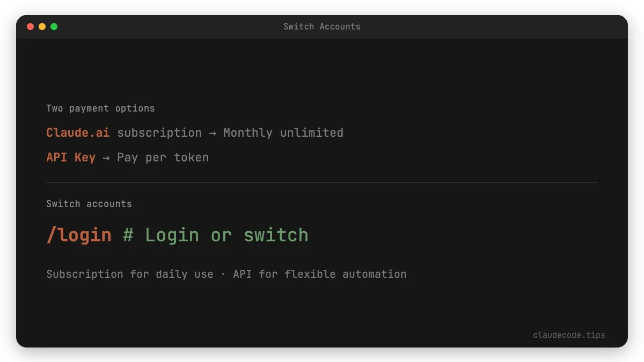Image resolution: width=644 pixels, height=362 pixels.
Task: Click the yellow minimize traffic light
Action: click(x=42, y=26)
